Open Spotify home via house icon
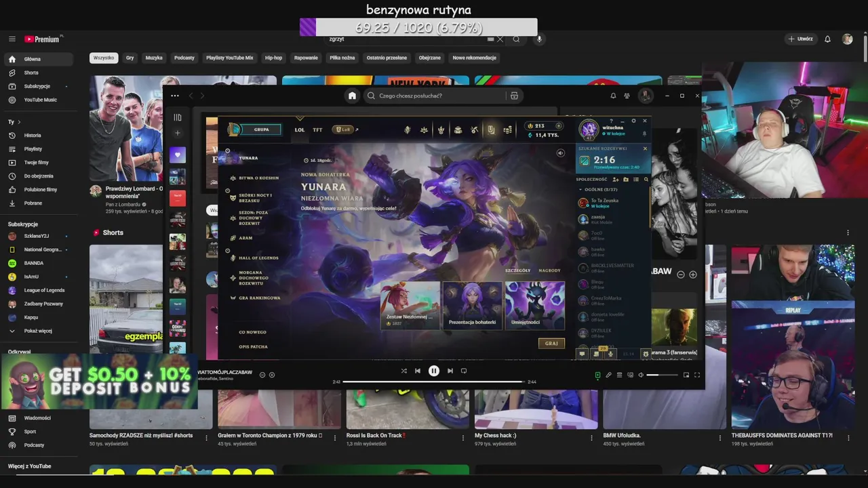Viewport: 868px width, 488px height. point(352,96)
